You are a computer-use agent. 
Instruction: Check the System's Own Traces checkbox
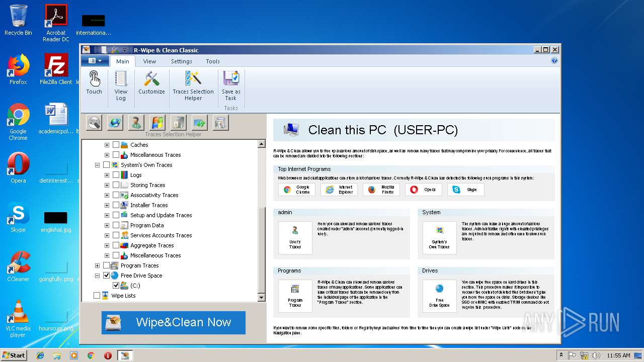(106, 165)
